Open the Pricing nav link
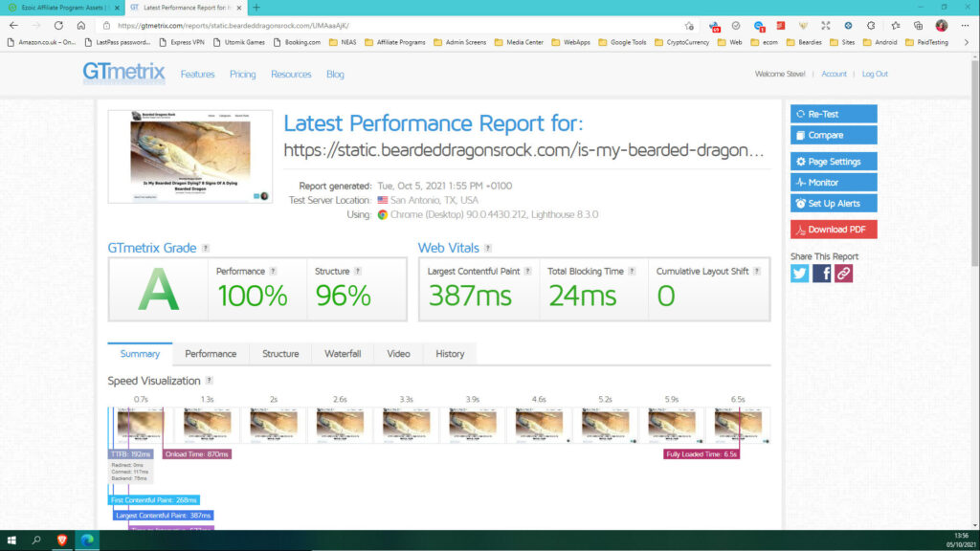This screenshot has width=980, height=551. pos(242,74)
